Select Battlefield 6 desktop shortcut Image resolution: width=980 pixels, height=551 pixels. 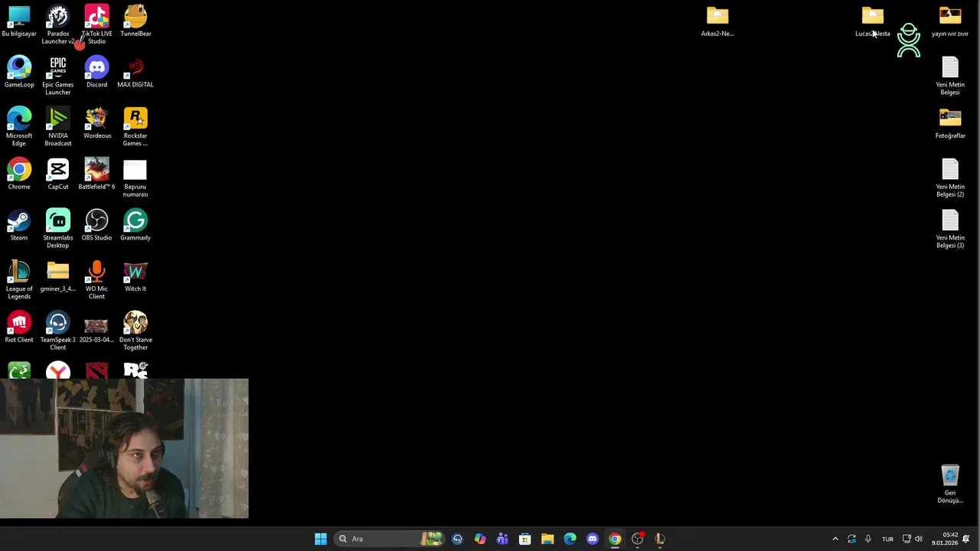(x=96, y=174)
